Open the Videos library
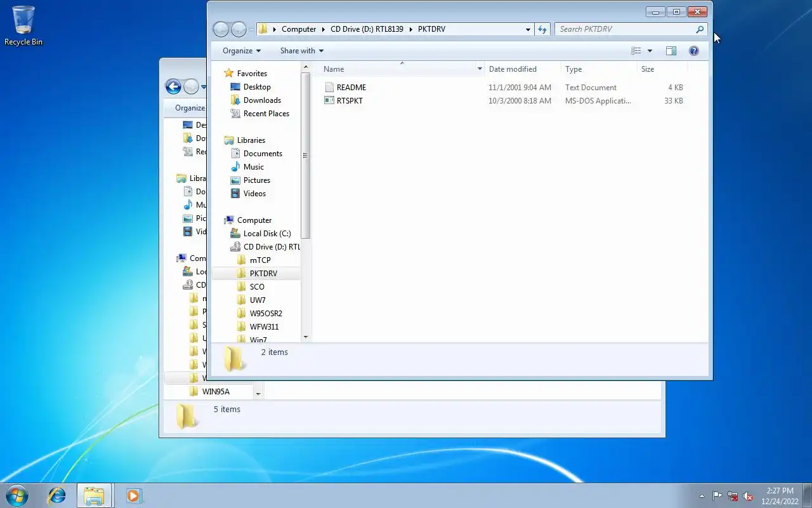The height and width of the screenshot is (508, 812). coord(254,194)
